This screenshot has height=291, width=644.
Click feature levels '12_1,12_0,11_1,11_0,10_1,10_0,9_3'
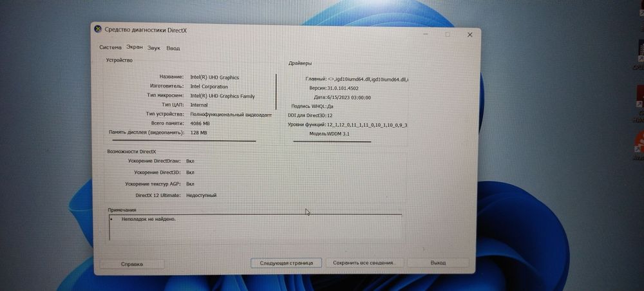coord(367,124)
